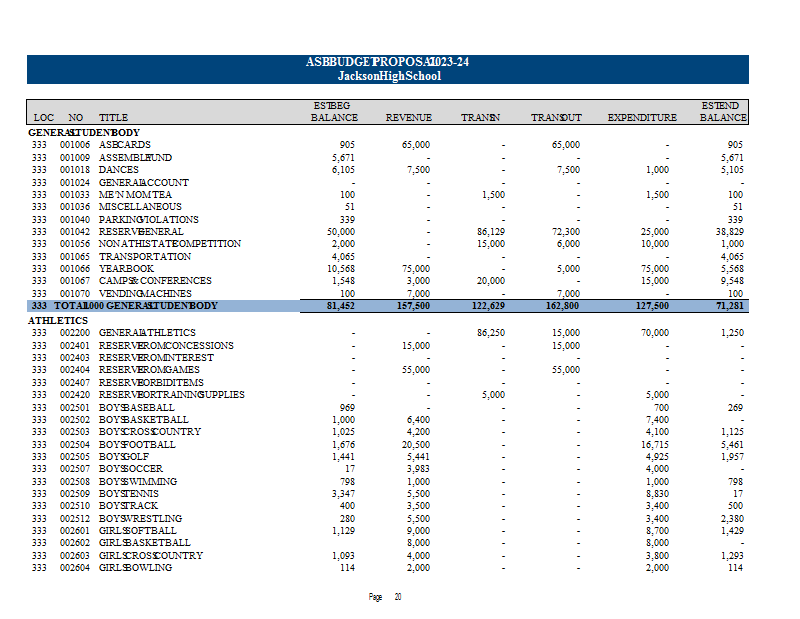The image size is (800, 619).
Task: Click total revenue 157,500
Action: click(413, 306)
